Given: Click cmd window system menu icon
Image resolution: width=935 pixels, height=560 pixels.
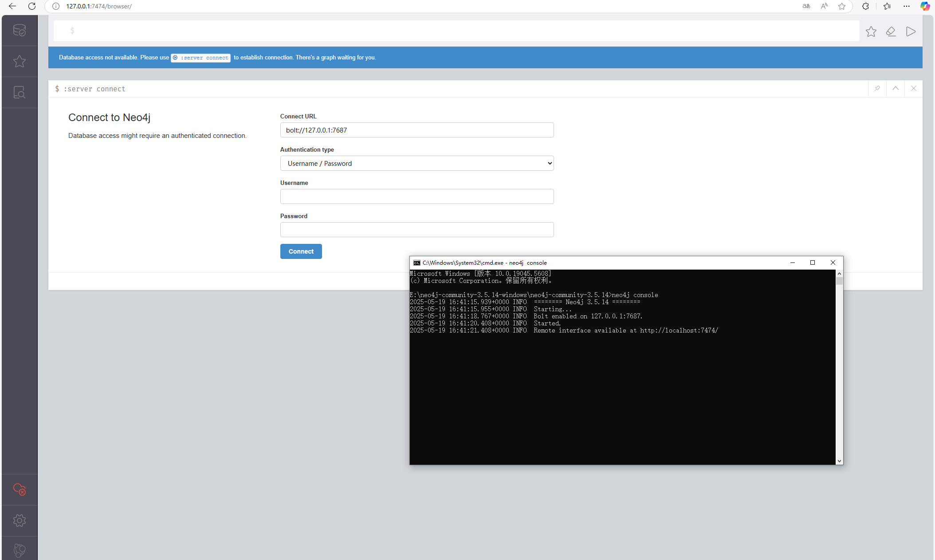Looking at the screenshot, I should point(417,263).
